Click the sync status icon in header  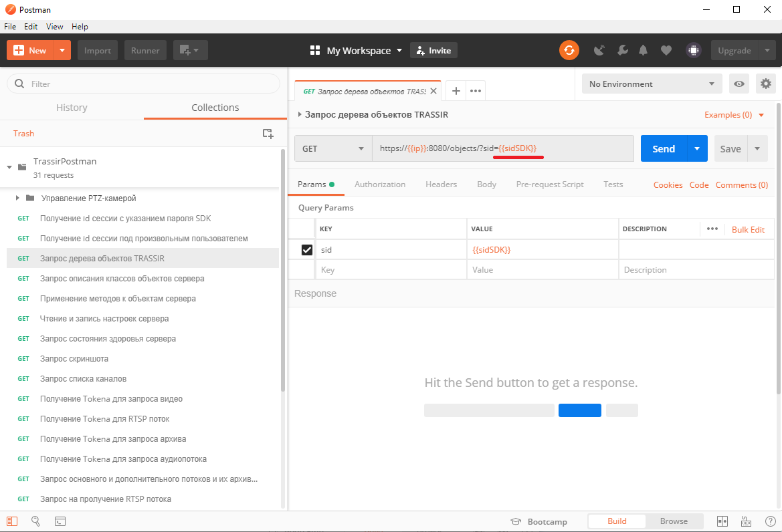tap(569, 50)
